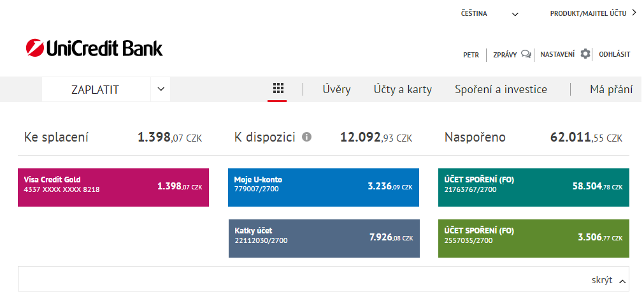644x294 pixels.
Task: Open the Úvěry menu
Action: [x=337, y=89]
